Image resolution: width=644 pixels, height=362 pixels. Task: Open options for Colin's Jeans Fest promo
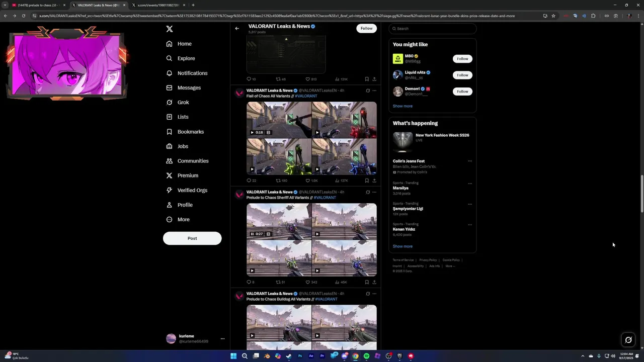(470, 161)
